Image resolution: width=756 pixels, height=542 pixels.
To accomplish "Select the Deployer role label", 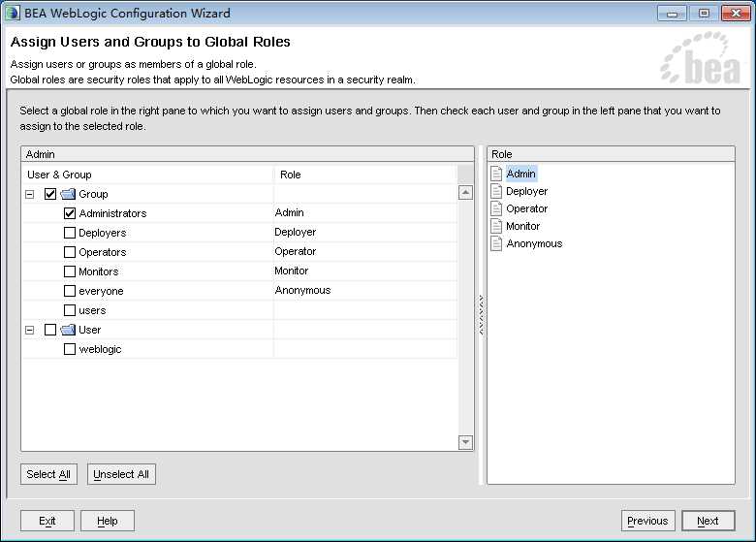I will click(x=526, y=191).
